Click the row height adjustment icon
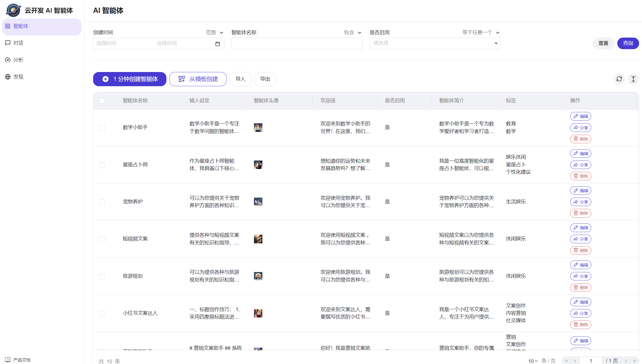The image size is (642, 364). pos(633,79)
